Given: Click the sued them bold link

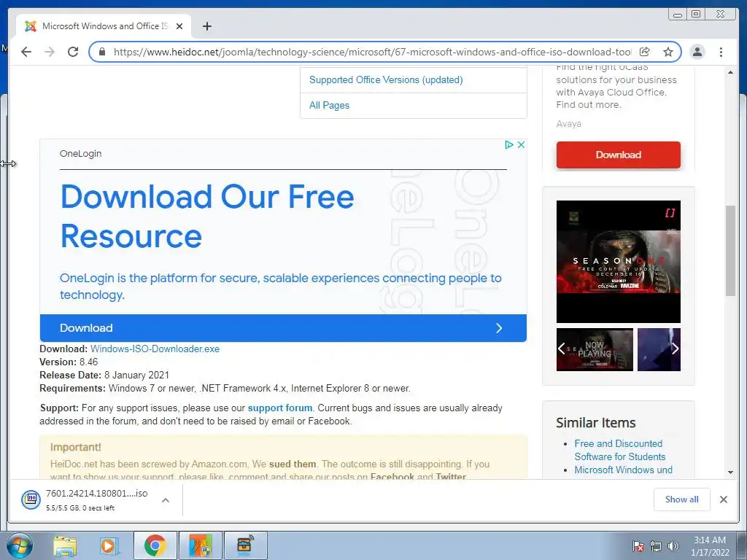Looking at the screenshot, I should [293, 464].
